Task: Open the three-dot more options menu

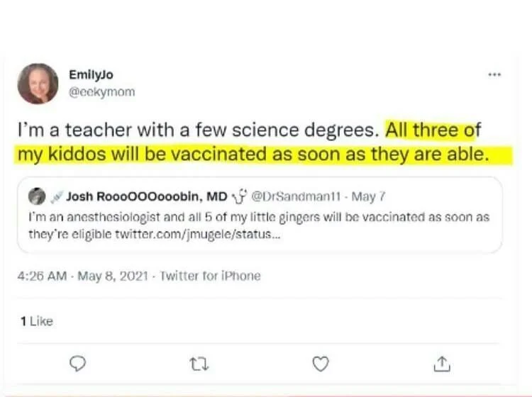Action: (494, 74)
